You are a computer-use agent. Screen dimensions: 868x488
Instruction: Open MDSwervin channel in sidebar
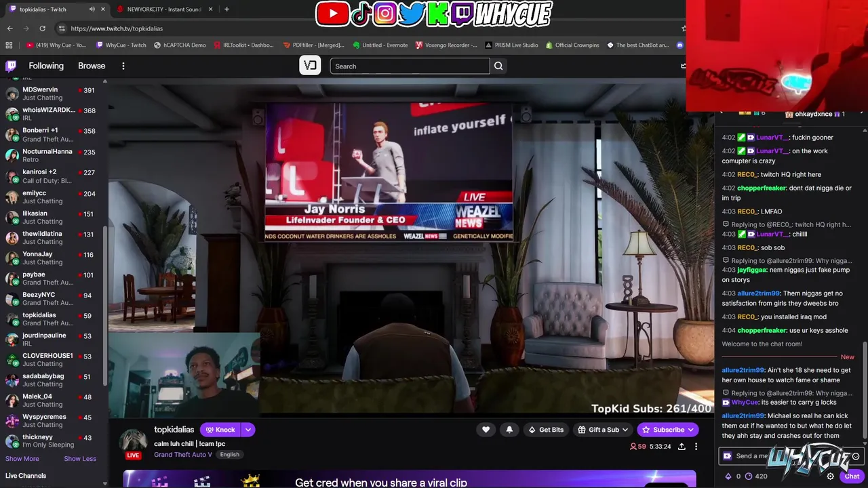[x=52, y=94]
